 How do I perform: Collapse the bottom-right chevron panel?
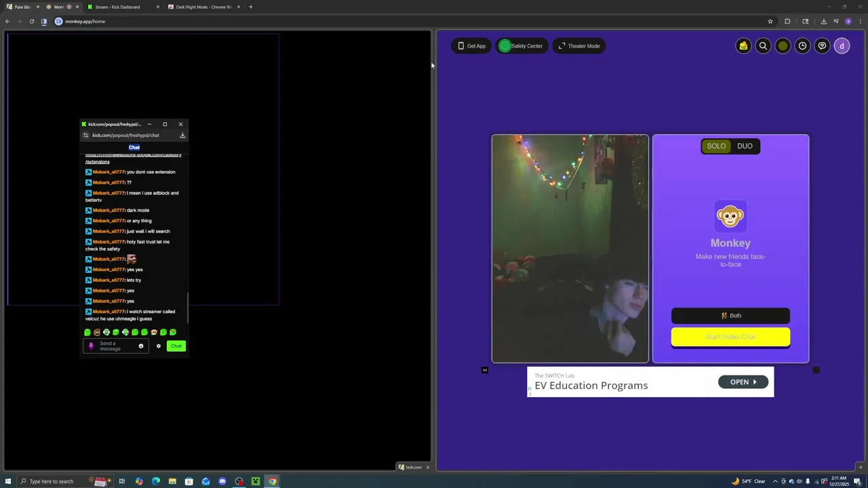point(861,467)
